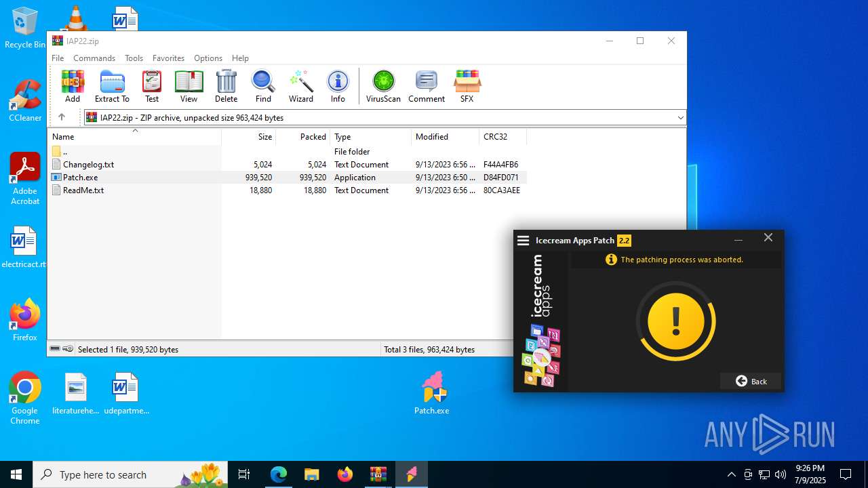This screenshot has width=868, height=488.
Task: Click Firefox taskbar icon
Action: pos(345,474)
